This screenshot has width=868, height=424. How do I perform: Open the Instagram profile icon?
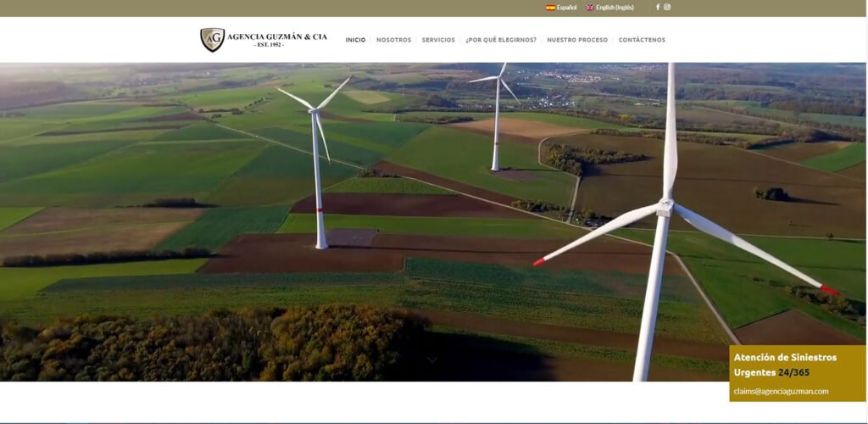pos(667,7)
